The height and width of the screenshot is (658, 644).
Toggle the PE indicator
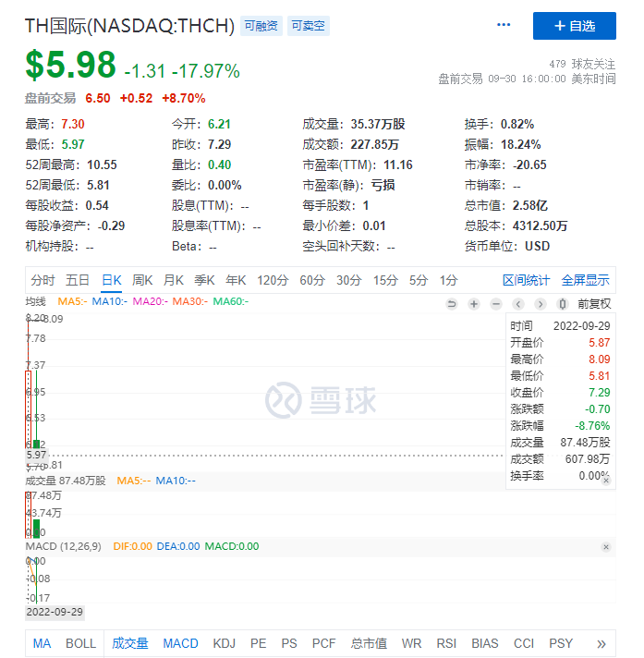tap(259, 643)
